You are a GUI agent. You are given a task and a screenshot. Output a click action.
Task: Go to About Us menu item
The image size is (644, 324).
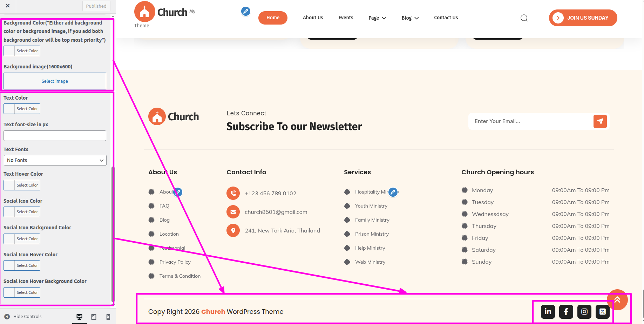[313, 18]
